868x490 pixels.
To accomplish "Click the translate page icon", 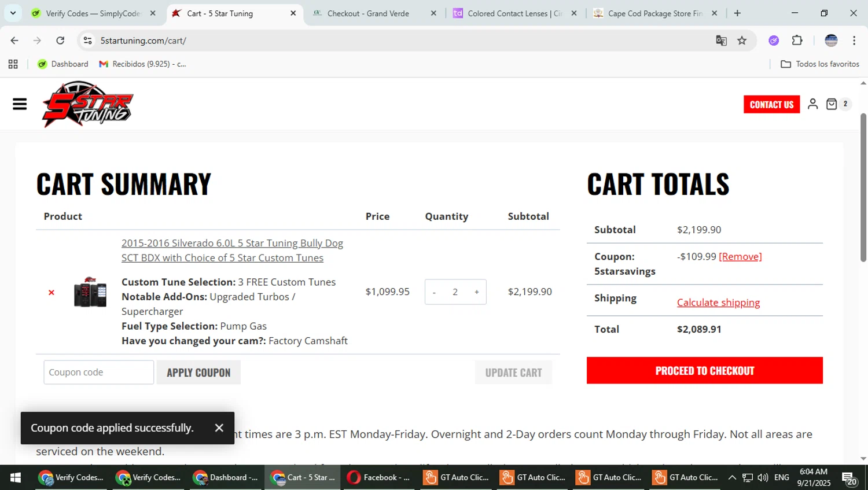I will click(721, 40).
